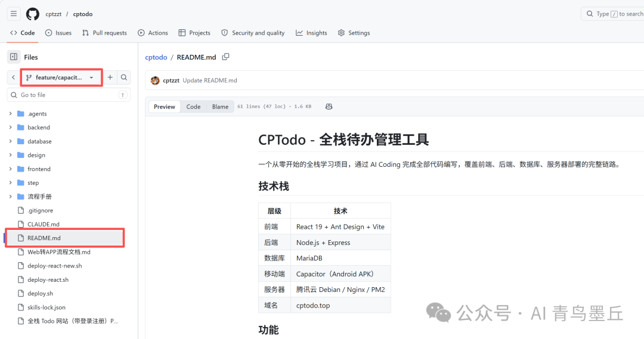Image resolution: width=644 pixels, height=339 pixels.
Task: Copy the file path icon
Action: tap(225, 57)
